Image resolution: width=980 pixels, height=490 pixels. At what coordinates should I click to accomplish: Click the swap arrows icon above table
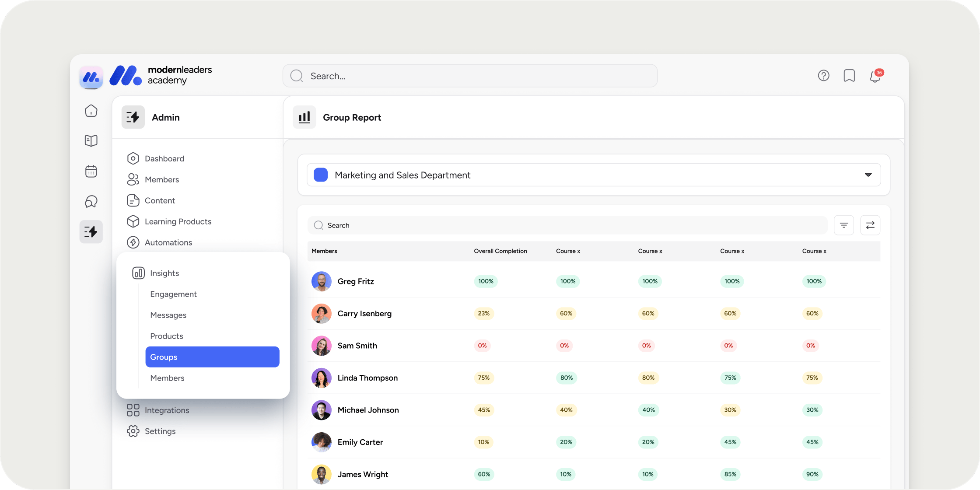pos(870,225)
